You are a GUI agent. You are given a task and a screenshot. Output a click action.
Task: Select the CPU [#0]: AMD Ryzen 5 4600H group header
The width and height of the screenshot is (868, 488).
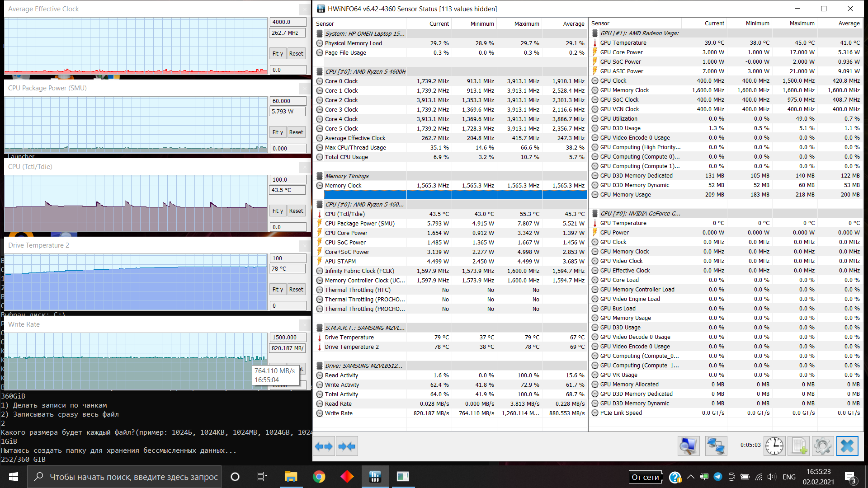coord(451,72)
